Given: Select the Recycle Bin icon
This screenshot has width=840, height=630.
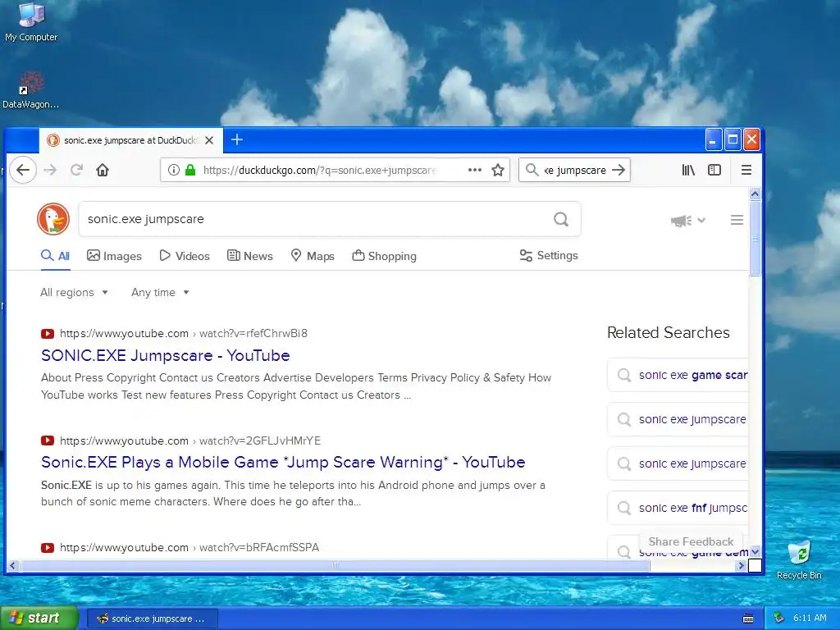Looking at the screenshot, I should click(x=799, y=559).
